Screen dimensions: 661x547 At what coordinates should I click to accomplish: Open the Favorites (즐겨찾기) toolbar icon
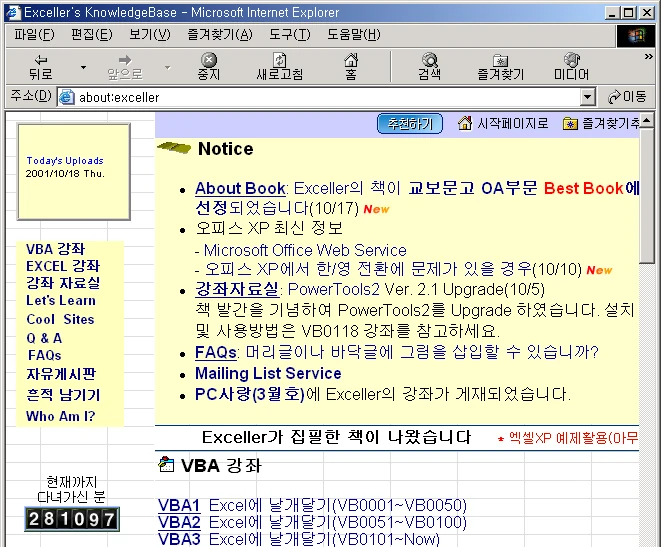click(x=500, y=60)
